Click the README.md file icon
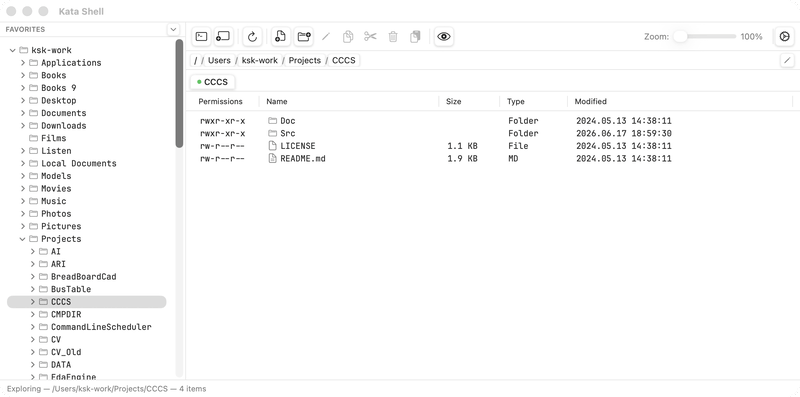Viewport: 800px width, 397px height. pyautogui.click(x=272, y=159)
